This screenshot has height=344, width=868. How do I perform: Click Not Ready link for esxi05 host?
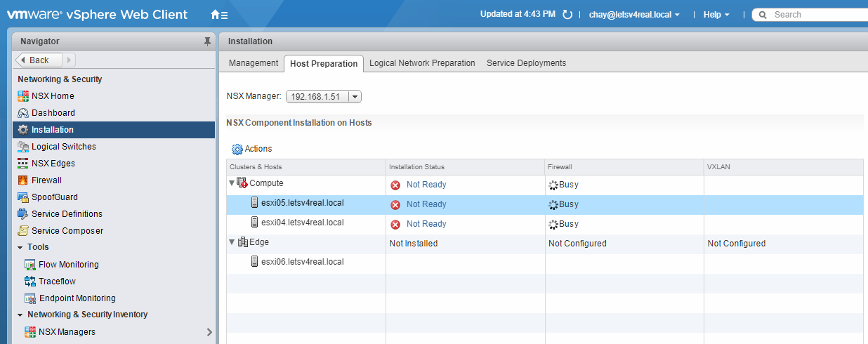(x=426, y=204)
